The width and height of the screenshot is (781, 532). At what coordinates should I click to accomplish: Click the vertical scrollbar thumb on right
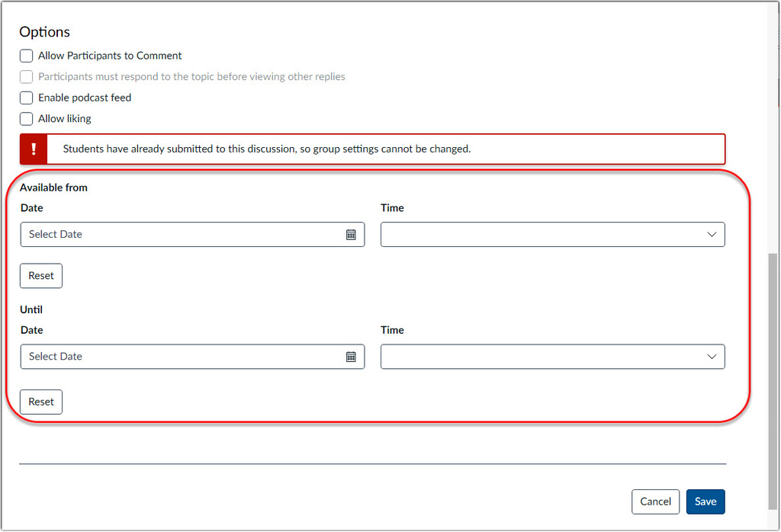coord(773,381)
